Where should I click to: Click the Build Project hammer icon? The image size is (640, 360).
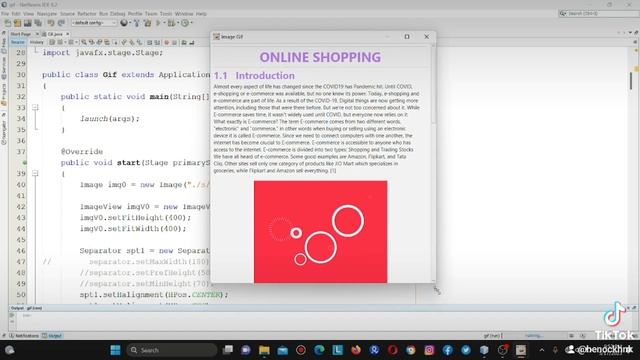tap(137, 23)
